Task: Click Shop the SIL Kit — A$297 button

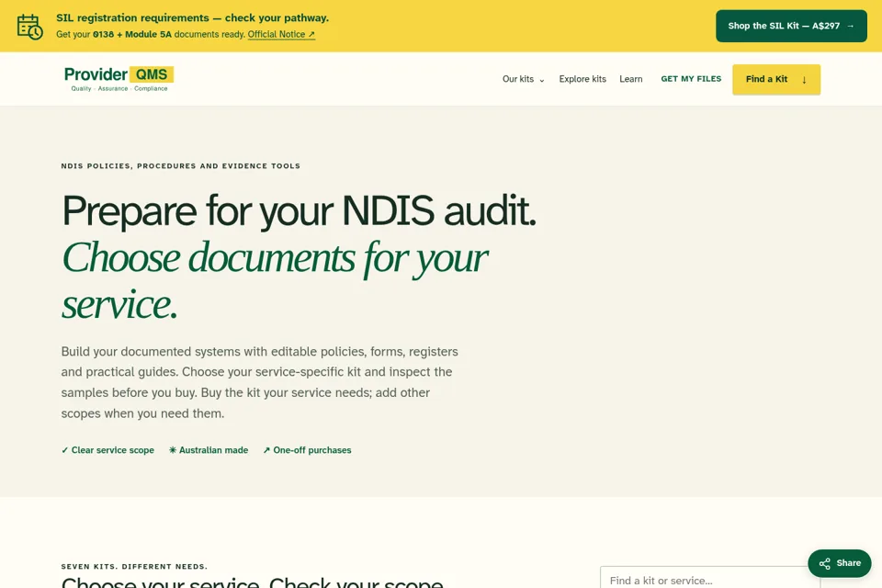Action: click(x=791, y=26)
